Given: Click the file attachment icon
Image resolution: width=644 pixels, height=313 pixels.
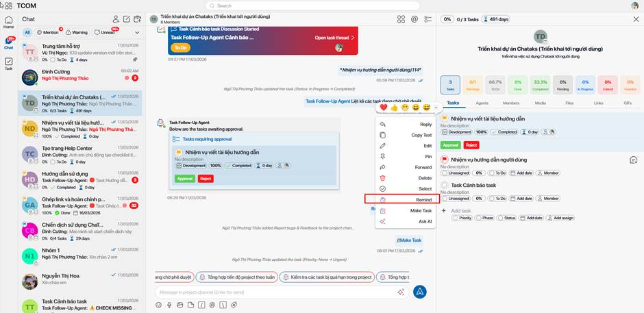Looking at the screenshot, I should [190, 305].
